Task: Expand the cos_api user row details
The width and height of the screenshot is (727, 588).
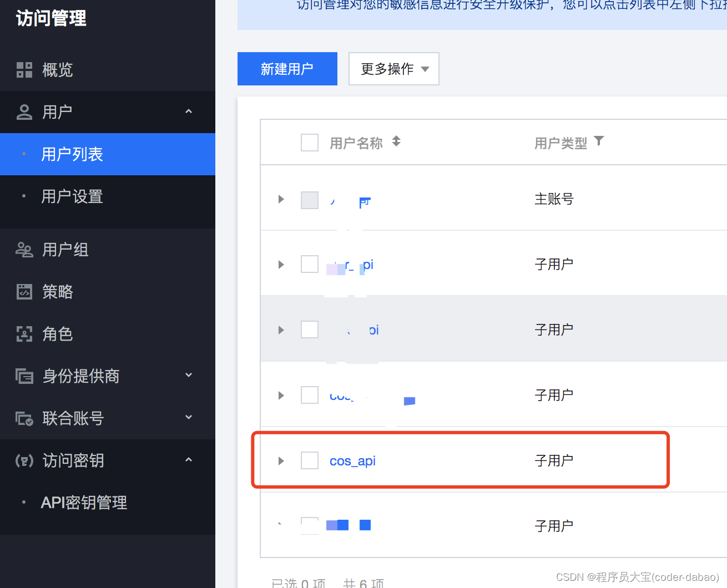Action: 281,460
